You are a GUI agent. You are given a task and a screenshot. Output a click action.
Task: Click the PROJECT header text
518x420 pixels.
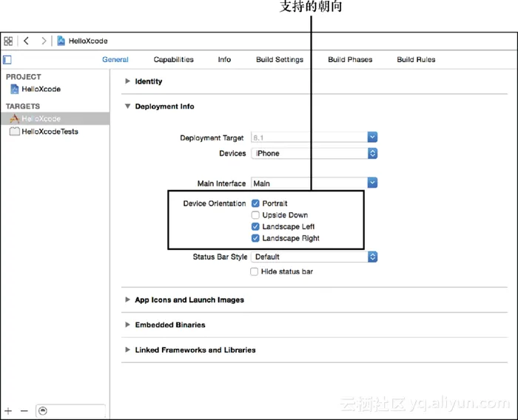pos(24,77)
